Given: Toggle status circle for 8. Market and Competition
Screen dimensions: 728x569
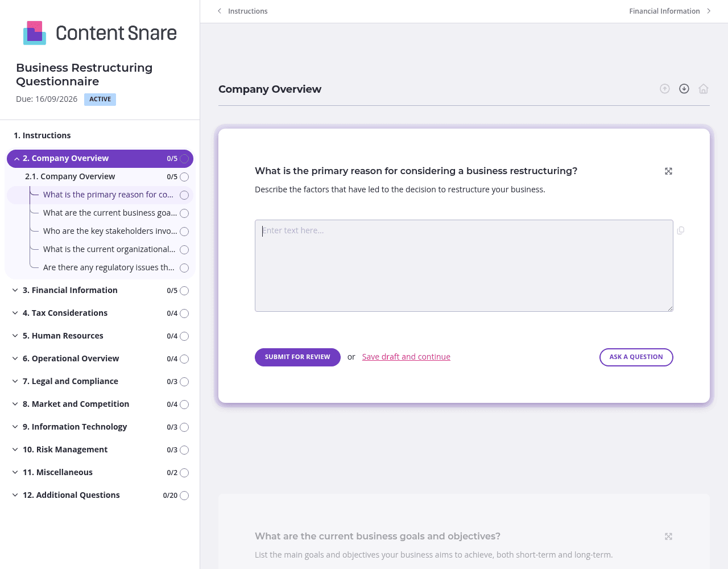Looking at the screenshot, I should coord(184,405).
